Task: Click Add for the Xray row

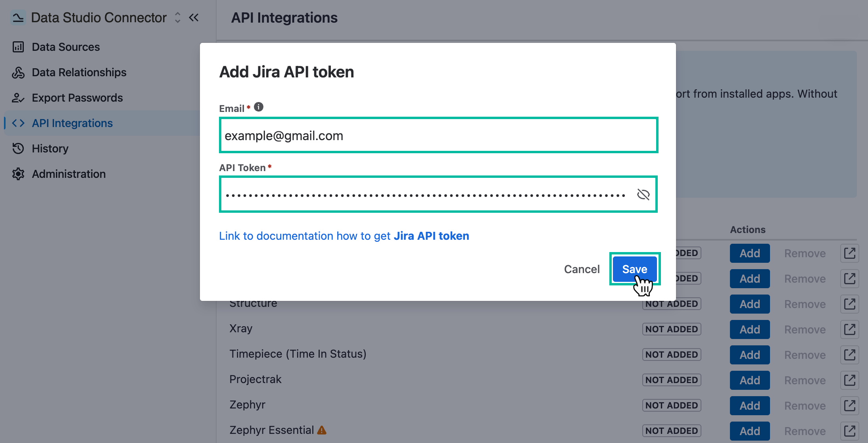Action: (x=750, y=329)
